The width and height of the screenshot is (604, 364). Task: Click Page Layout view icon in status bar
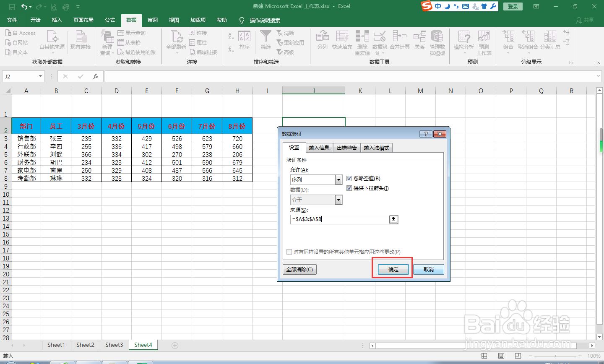501,356
